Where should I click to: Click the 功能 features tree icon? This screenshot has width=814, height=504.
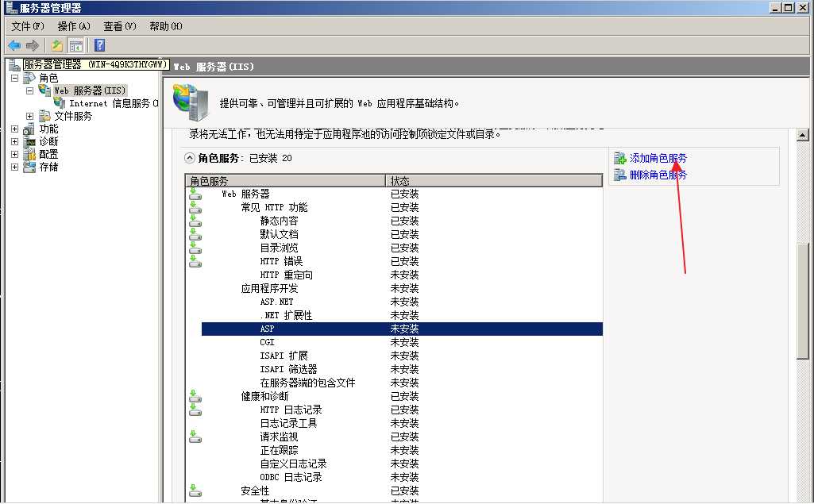[29, 129]
